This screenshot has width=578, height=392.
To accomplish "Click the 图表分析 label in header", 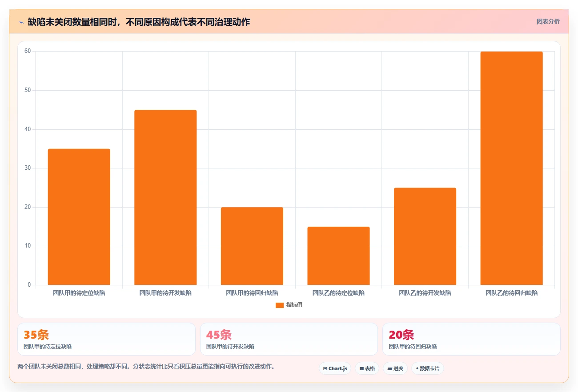I will coord(548,21).
